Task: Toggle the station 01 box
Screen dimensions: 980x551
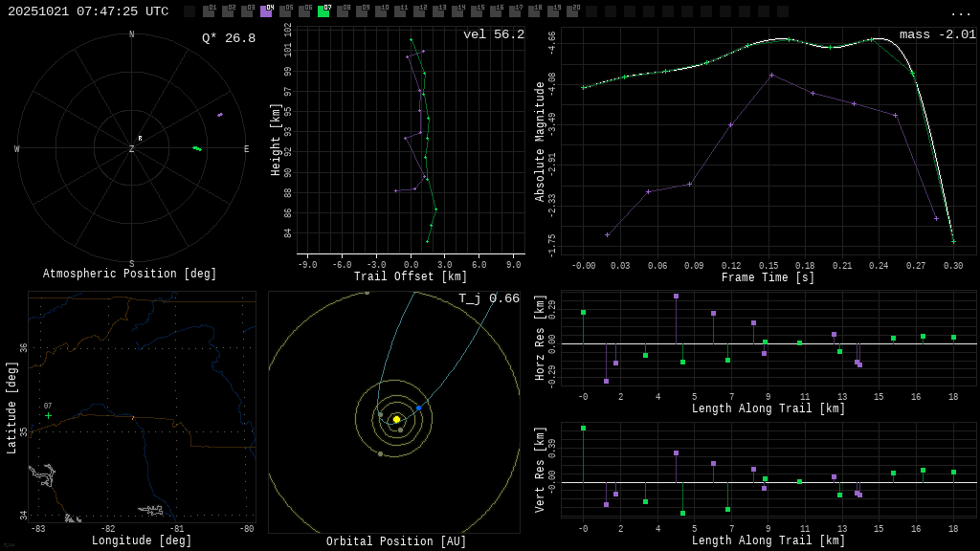Action: pos(209,11)
